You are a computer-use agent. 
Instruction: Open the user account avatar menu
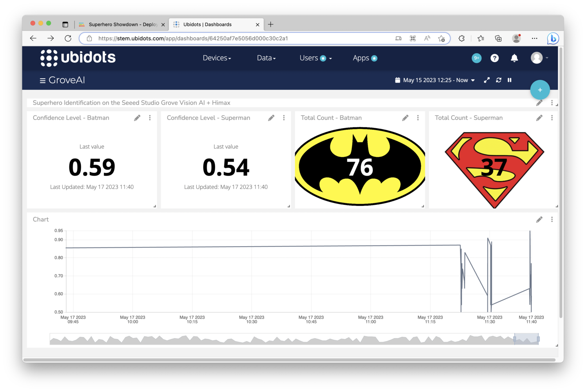[539, 58]
